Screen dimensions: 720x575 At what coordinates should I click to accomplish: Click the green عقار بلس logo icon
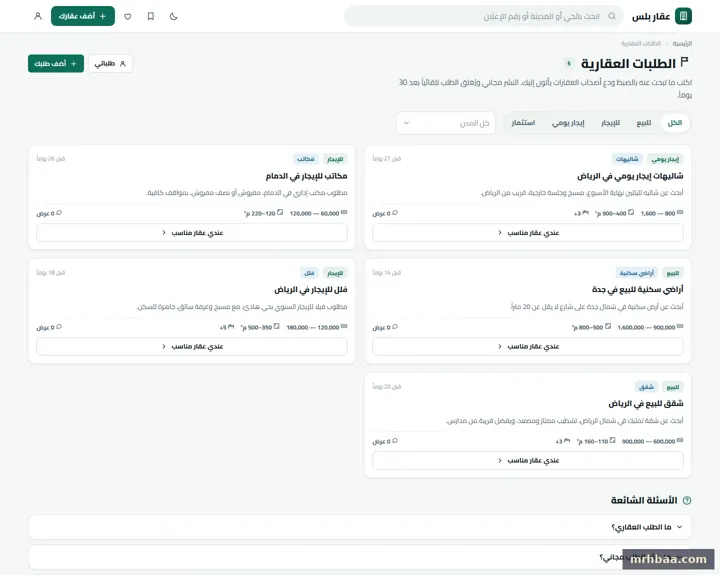click(683, 16)
